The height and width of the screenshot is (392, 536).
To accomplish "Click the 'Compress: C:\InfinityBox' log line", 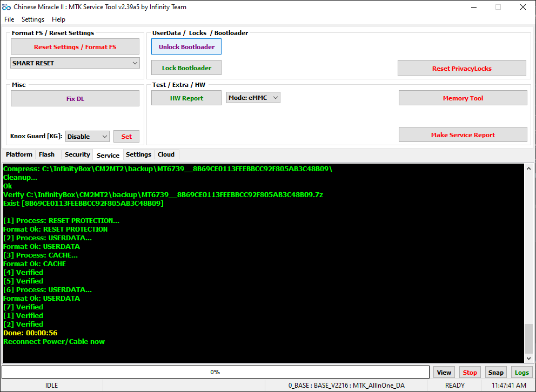I will click(x=167, y=168).
